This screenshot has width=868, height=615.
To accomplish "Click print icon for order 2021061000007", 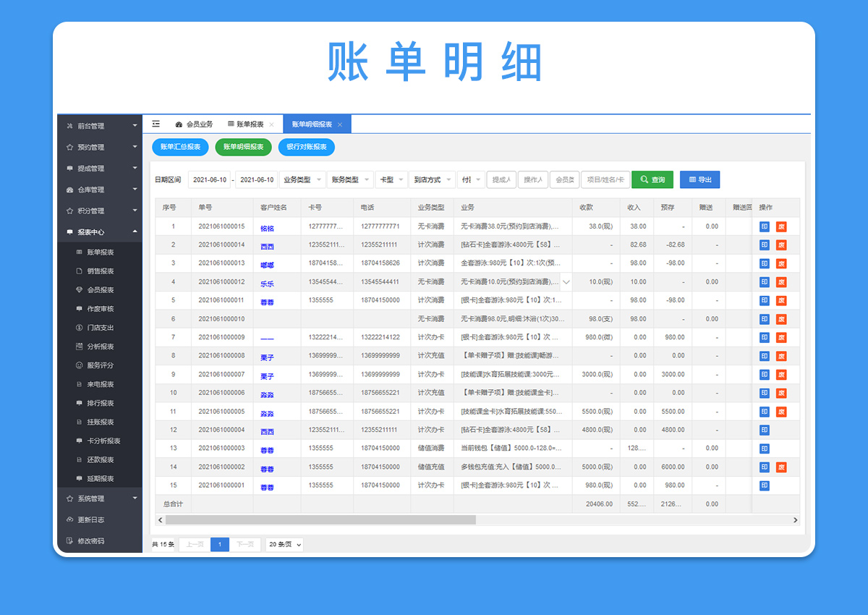I will coord(765,375).
